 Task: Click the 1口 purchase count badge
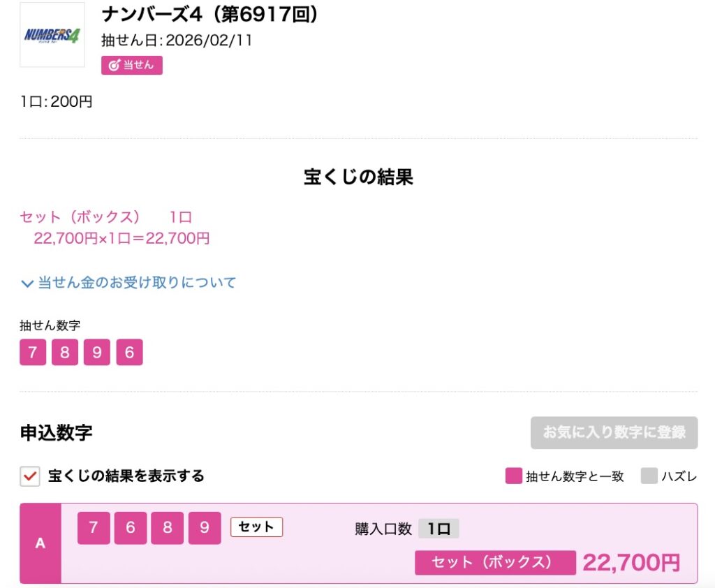tap(438, 529)
